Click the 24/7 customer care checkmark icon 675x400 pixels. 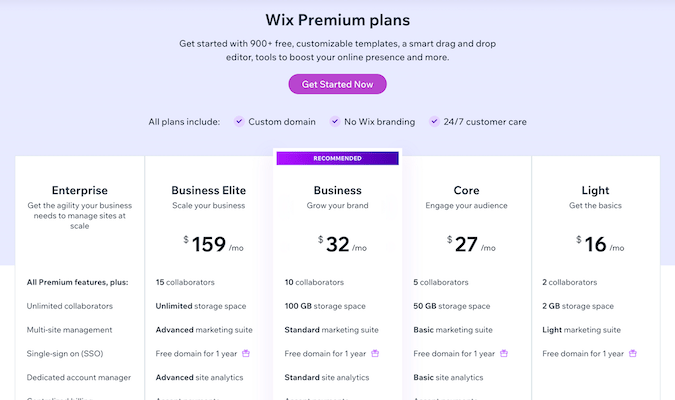(434, 122)
